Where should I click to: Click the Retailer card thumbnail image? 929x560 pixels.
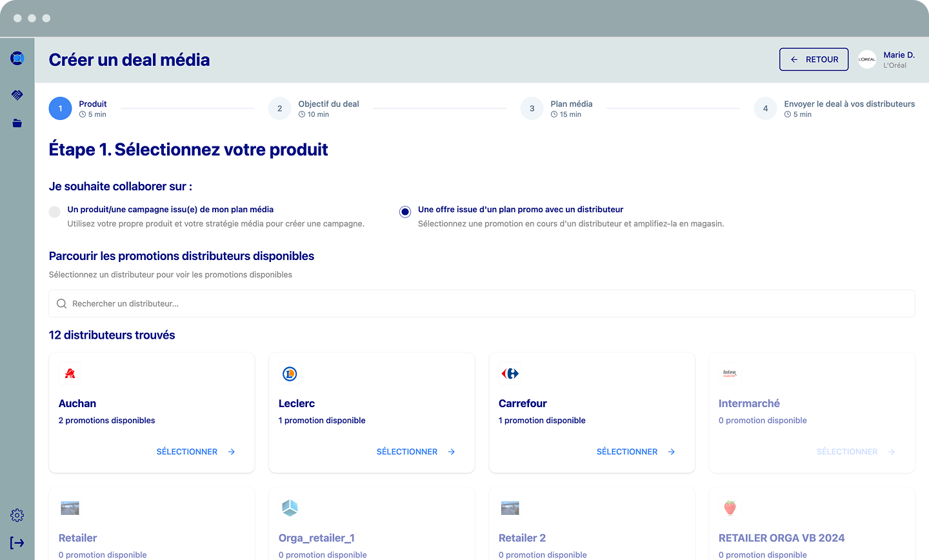70,508
